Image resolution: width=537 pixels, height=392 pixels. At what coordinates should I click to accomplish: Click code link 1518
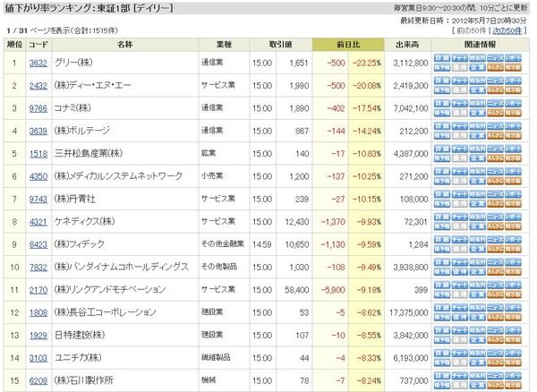pyautogui.click(x=38, y=154)
